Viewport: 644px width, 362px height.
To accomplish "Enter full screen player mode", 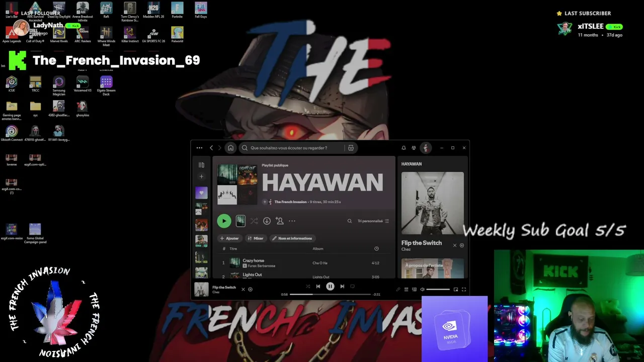I will [464, 290].
